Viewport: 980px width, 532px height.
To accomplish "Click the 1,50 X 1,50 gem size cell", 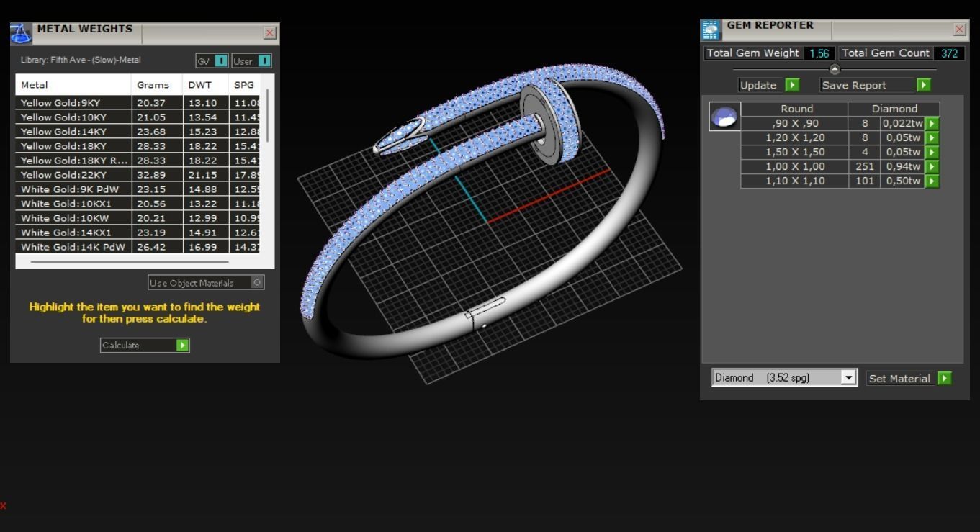I will point(794,152).
